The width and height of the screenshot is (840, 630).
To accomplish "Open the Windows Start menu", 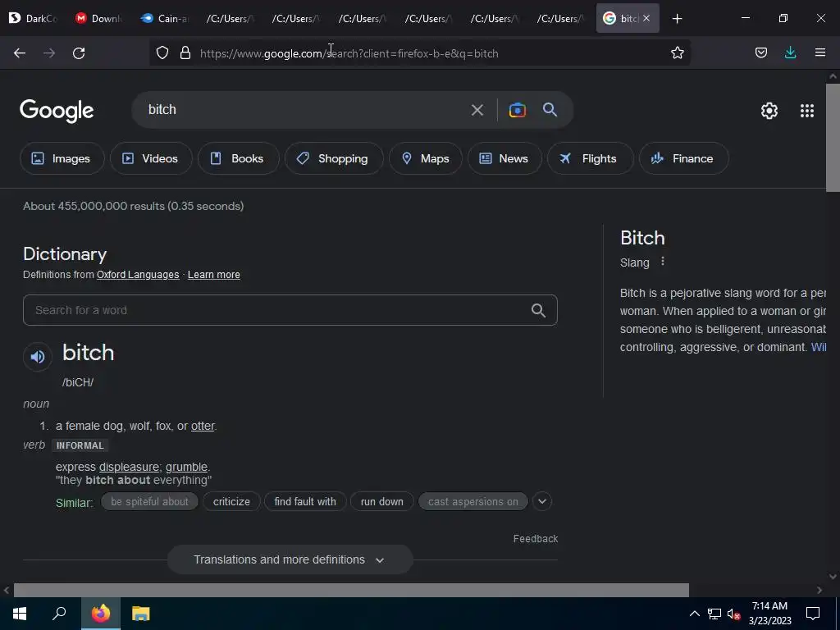I will coord(20,614).
